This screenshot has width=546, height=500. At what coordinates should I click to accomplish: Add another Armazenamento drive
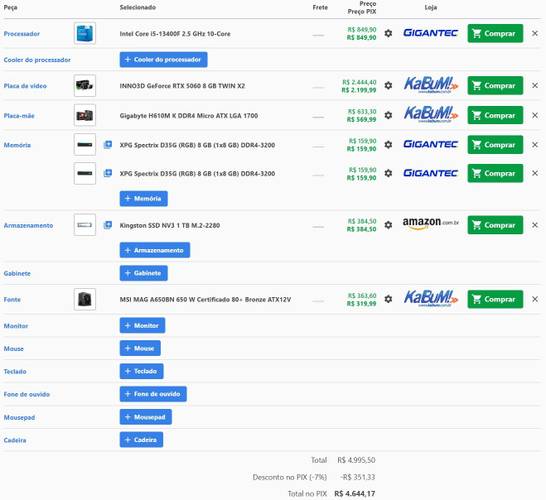[x=155, y=250]
